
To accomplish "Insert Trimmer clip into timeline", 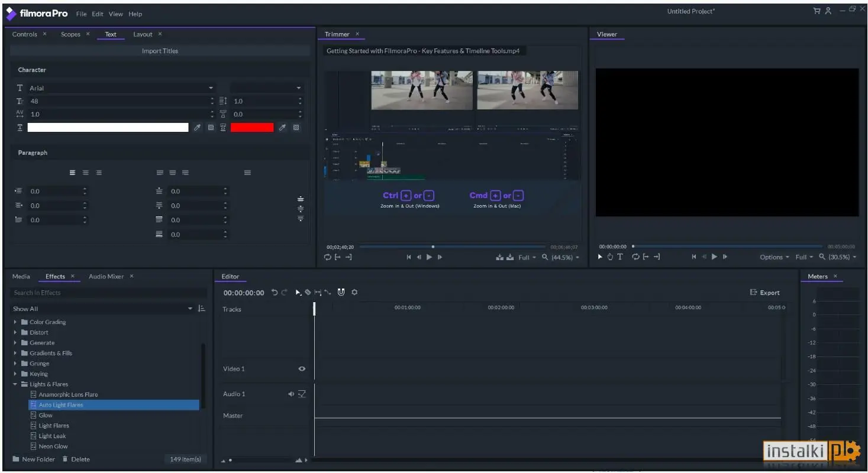I will [x=499, y=257].
